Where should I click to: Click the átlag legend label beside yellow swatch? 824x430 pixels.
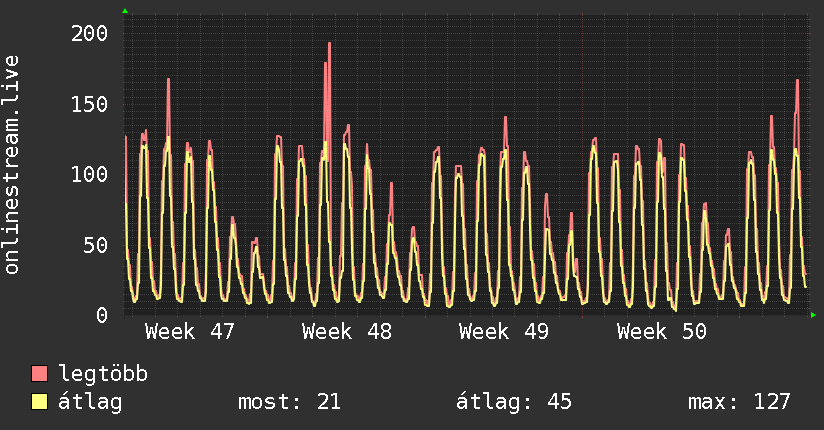tap(90, 402)
